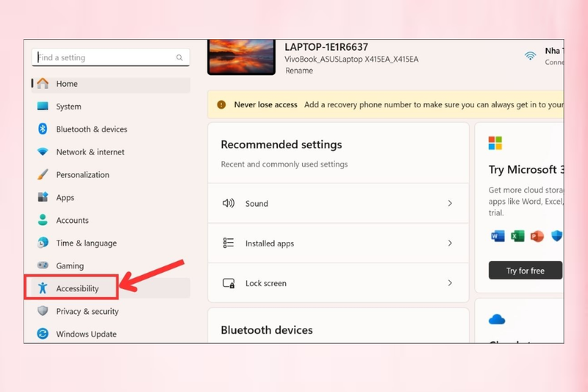
Task: Click the PowerPoint app icon
Action: [x=537, y=236]
